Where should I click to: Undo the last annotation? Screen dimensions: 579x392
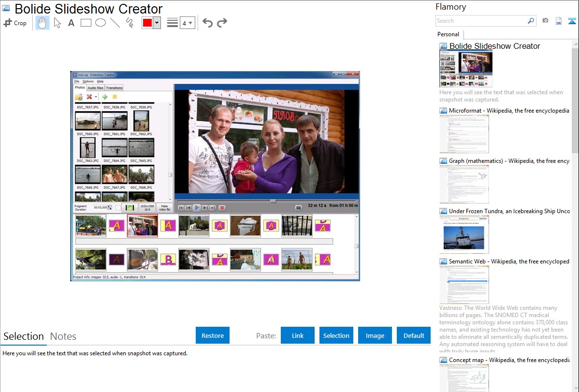point(207,23)
